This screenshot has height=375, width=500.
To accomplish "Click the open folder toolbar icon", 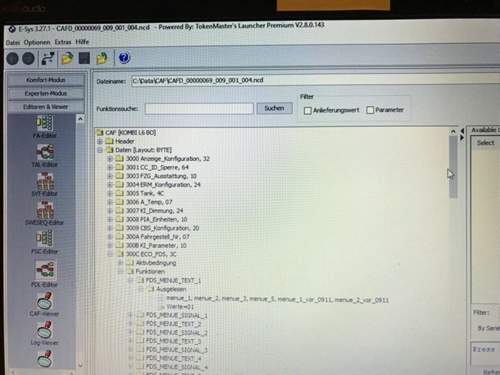I will [67, 58].
